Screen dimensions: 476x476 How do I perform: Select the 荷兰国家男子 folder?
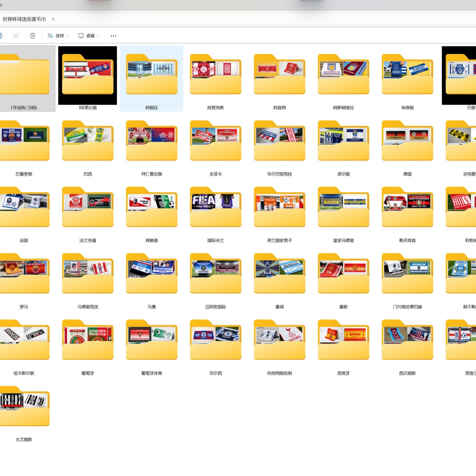point(280,207)
